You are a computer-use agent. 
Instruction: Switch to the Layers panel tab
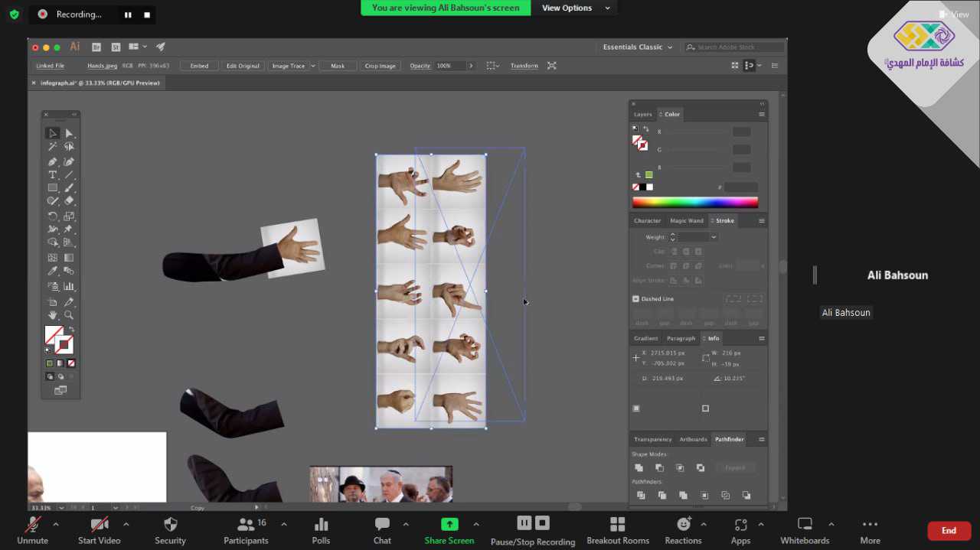[642, 115]
